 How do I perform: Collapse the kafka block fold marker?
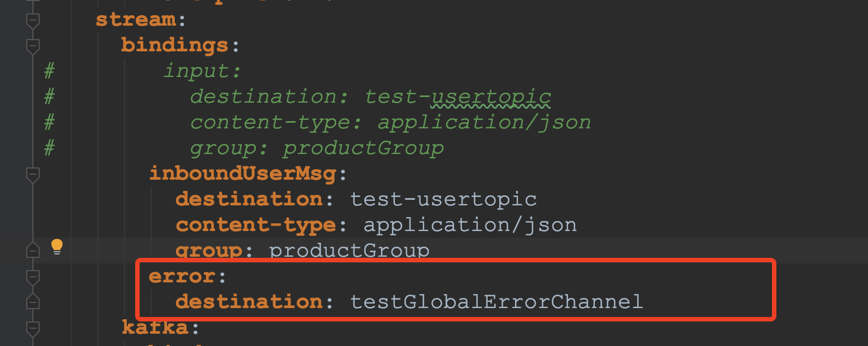click(33, 328)
